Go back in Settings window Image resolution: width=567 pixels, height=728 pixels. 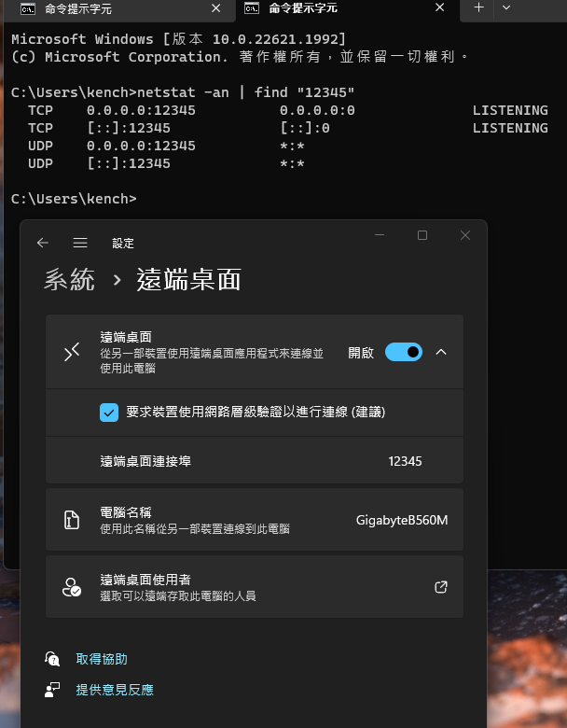(43, 243)
